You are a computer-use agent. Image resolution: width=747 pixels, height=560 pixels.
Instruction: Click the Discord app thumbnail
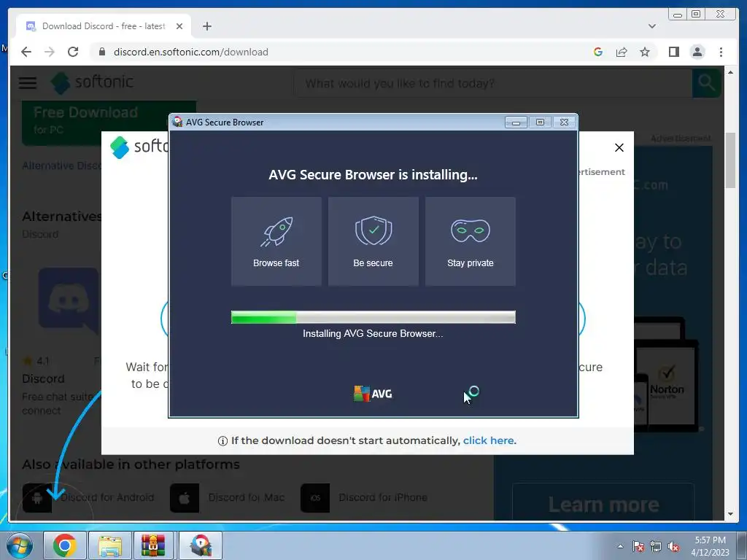point(69,300)
